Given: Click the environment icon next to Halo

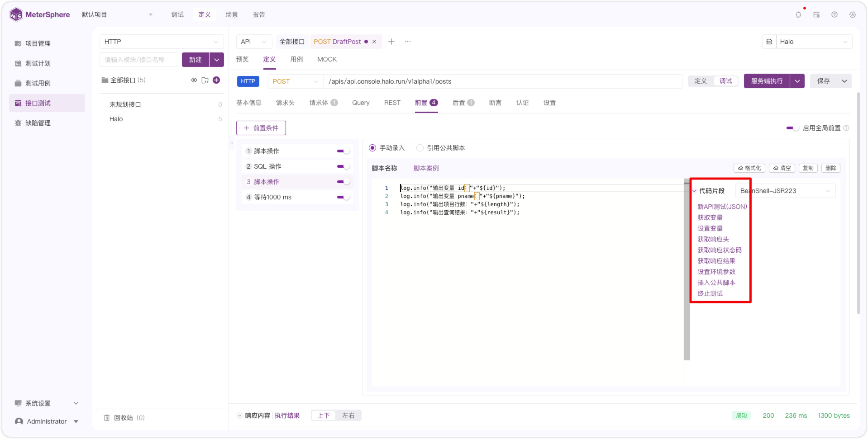Looking at the screenshot, I should point(769,42).
